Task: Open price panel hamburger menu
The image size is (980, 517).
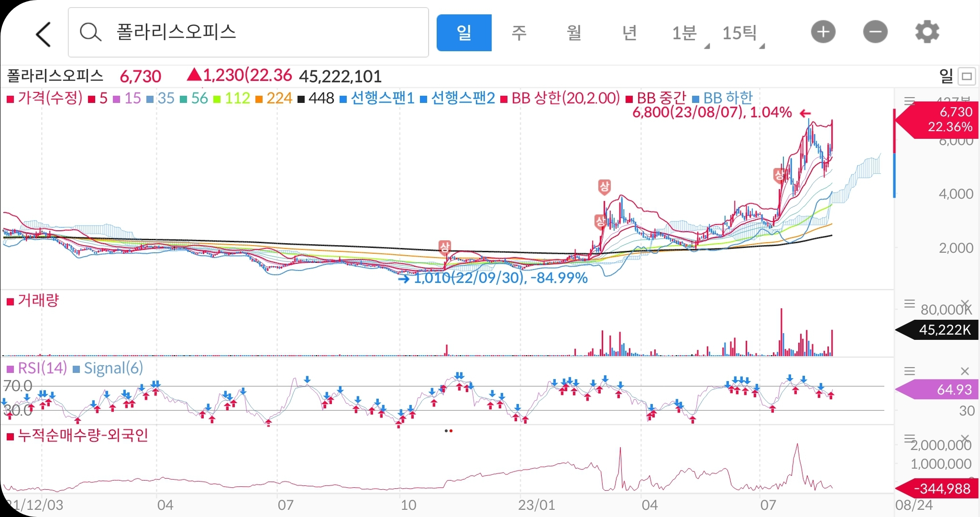Action: point(909,101)
